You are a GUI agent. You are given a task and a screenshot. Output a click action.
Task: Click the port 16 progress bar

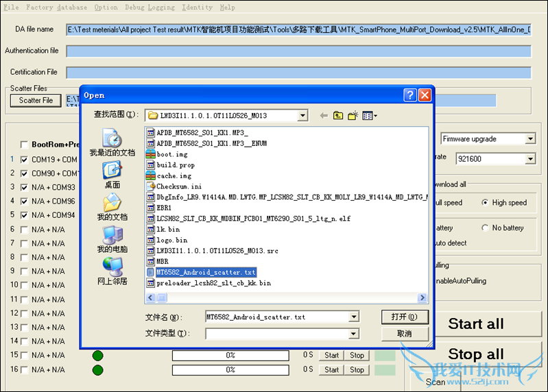230,370
